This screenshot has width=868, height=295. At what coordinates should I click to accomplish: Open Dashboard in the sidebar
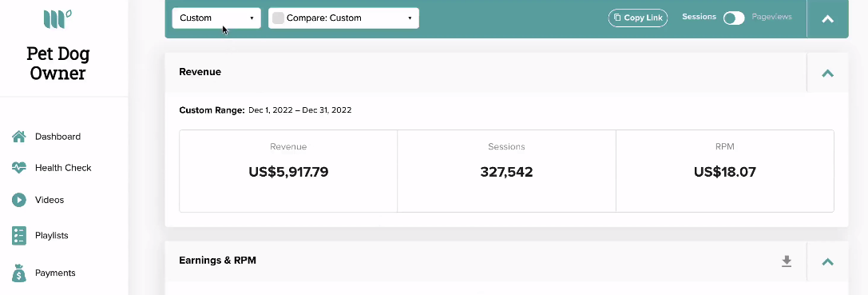click(x=57, y=137)
